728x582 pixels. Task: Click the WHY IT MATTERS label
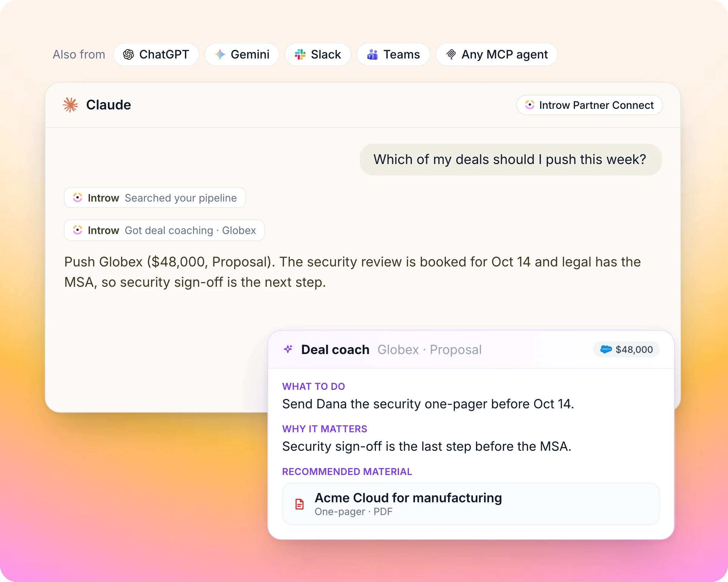pos(325,429)
